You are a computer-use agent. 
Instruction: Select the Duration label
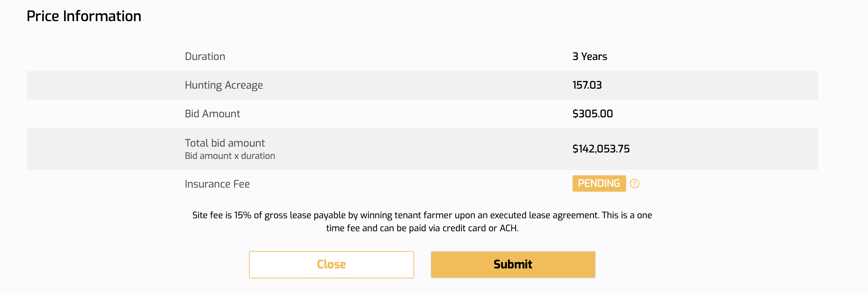click(205, 57)
